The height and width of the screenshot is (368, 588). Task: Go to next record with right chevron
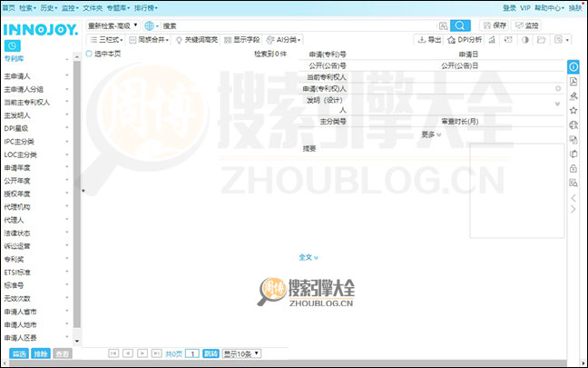pyautogui.click(x=573, y=209)
